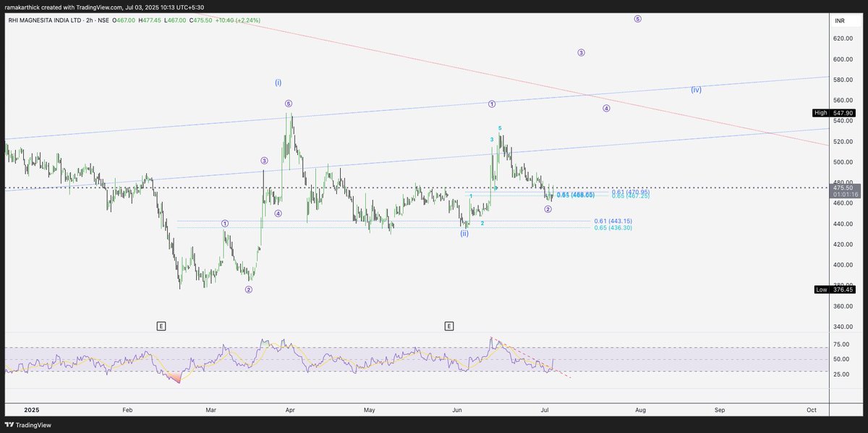
Task: Click the RSI 50.00 axis label
Action: (x=841, y=359)
